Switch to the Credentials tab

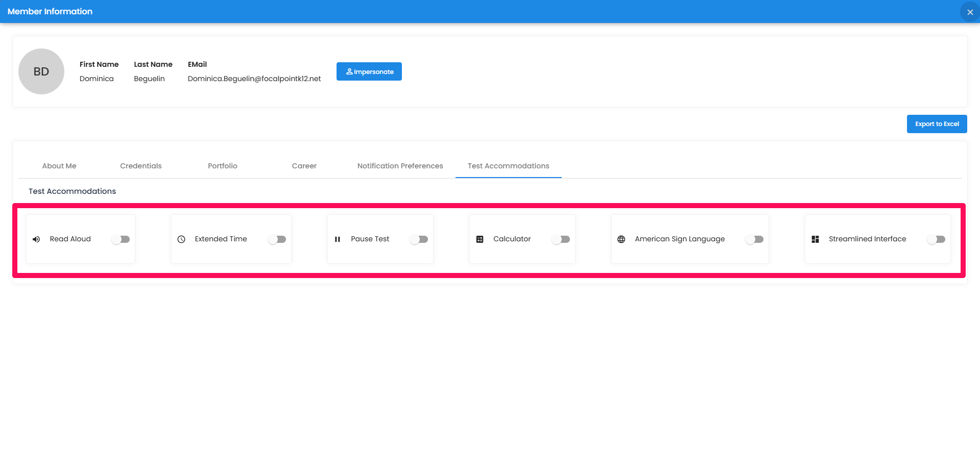click(141, 166)
